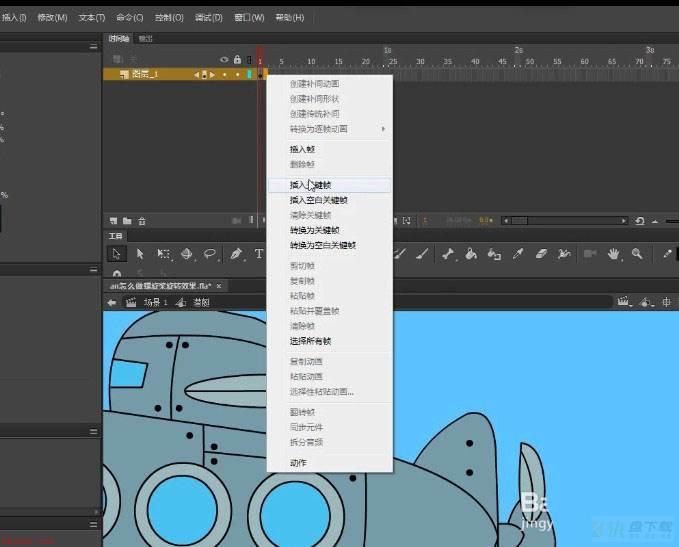Image resolution: width=679 pixels, height=547 pixels.
Task: Click the scene clapperboard icon
Action: click(x=131, y=302)
